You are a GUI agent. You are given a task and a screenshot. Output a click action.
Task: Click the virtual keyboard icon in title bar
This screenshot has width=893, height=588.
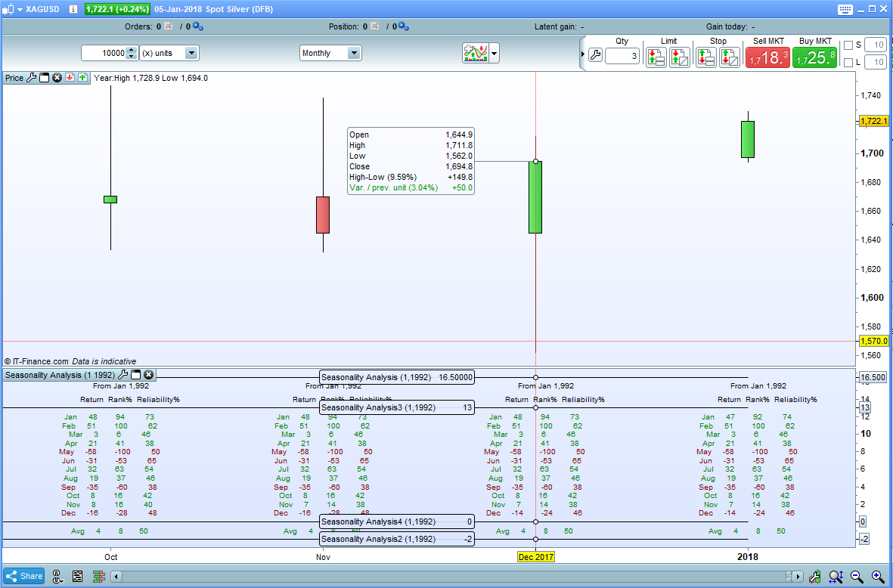(847, 9)
